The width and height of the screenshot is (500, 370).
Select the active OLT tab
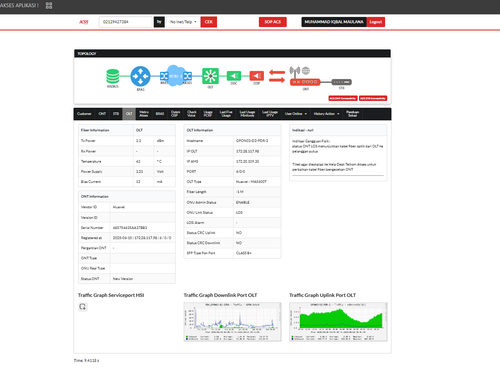129,114
